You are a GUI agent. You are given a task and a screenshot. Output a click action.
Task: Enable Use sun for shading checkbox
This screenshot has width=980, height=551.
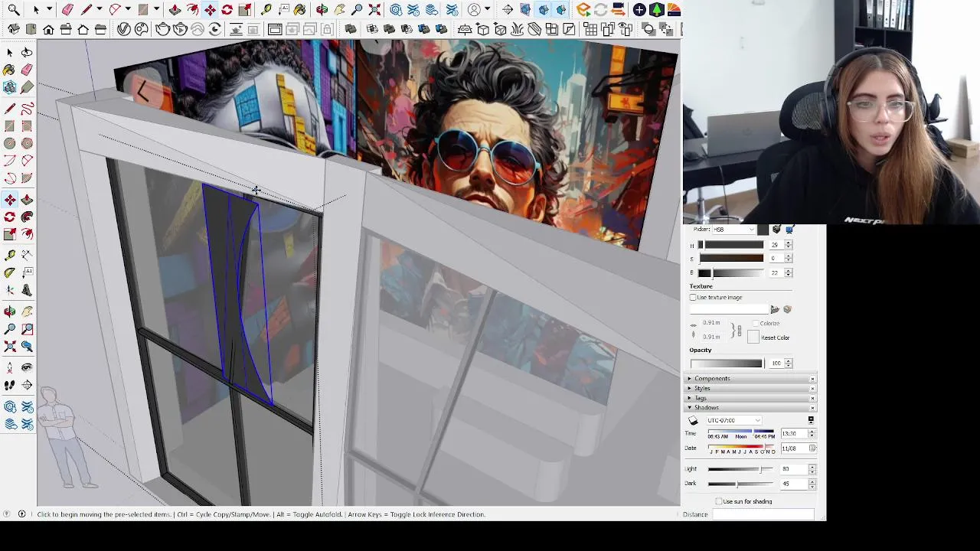coord(718,501)
